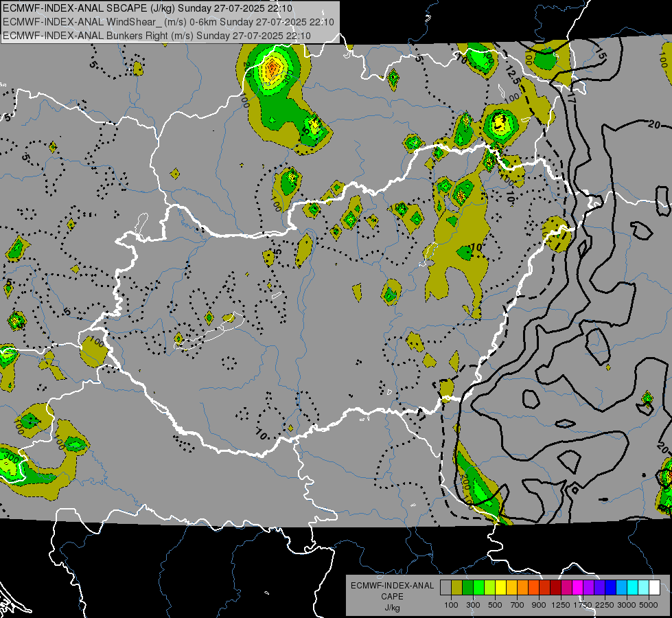Click the 900 legend scale label
The width and height of the screenshot is (672, 618).
tap(539, 605)
